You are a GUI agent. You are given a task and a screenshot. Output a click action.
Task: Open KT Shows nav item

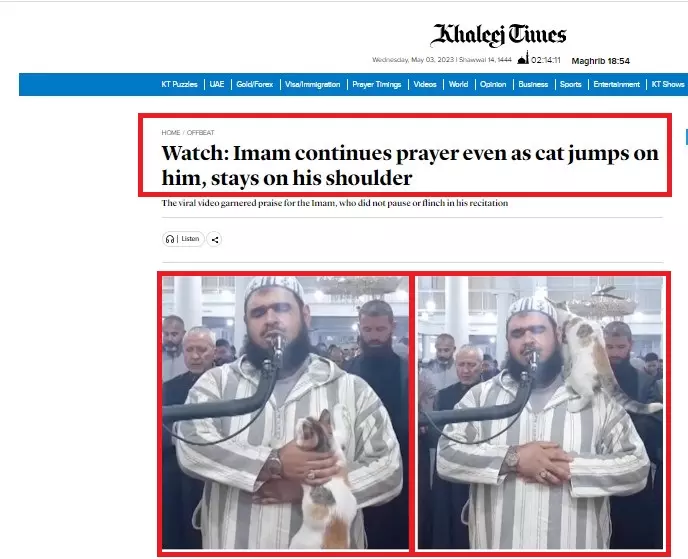pyautogui.click(x=668, y=84)
